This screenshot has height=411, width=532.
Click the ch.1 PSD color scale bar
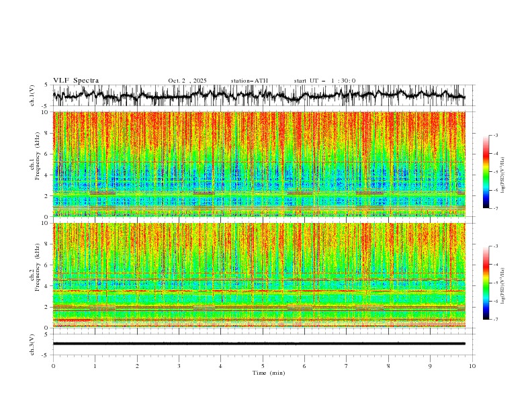tap(486, 172)
